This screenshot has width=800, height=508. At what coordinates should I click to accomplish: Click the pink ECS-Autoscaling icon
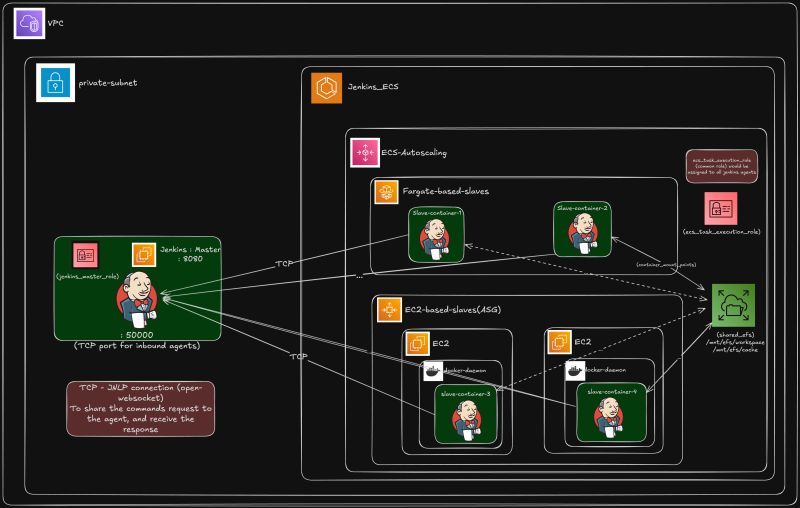coord(365,153)
